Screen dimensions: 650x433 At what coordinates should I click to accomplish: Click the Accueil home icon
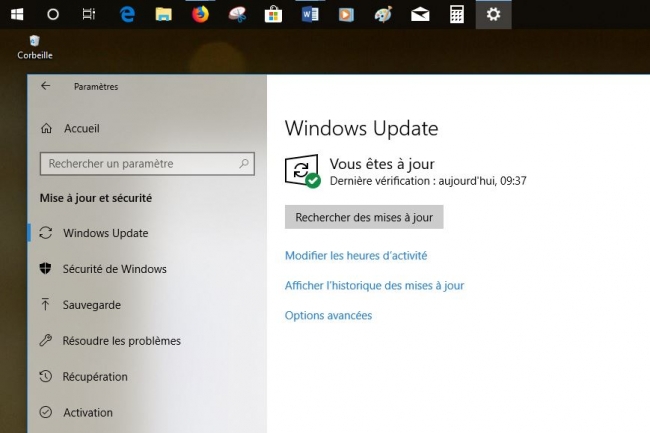tap(46, 128)
